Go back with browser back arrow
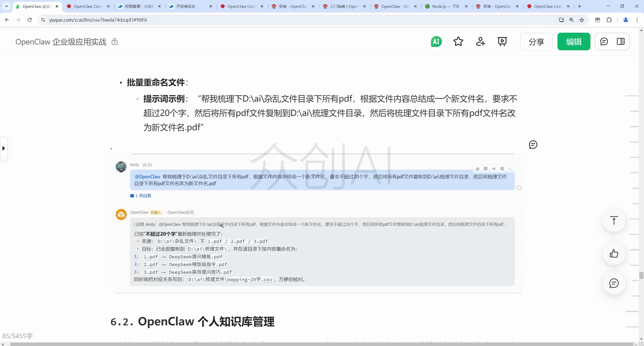 point(7,20)
